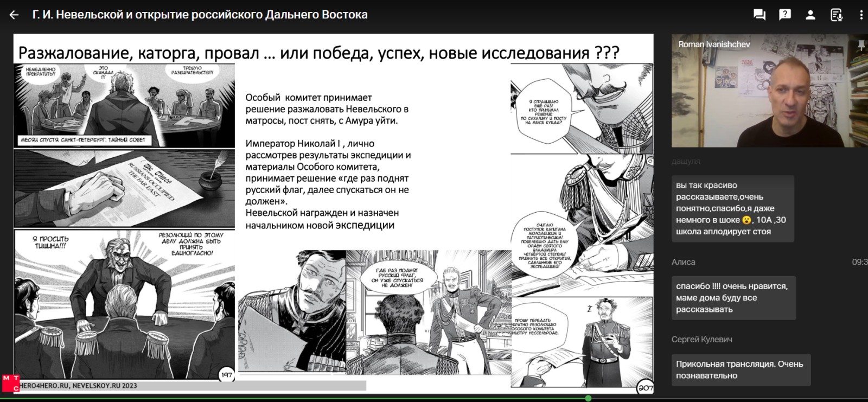Toggle the pin on Roman Ivanishchev's video
This screenshot has width=868, height=402.
coord(861,46)
